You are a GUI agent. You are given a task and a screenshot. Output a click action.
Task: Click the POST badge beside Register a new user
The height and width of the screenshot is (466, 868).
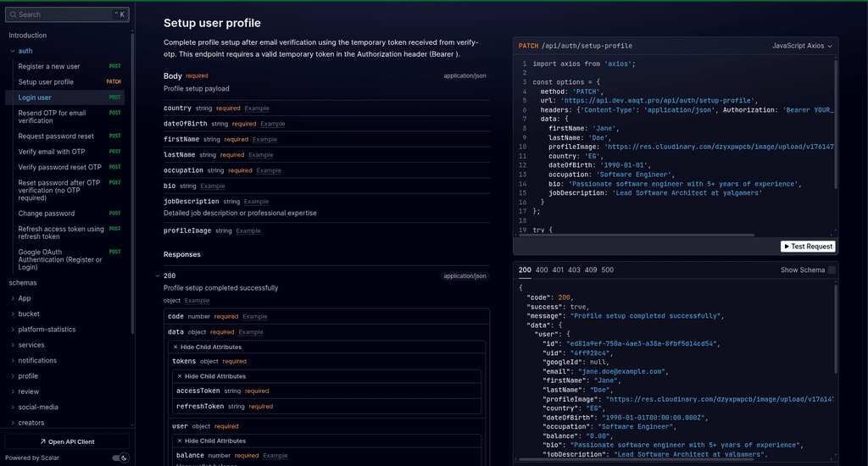click(x=115, y=66)
